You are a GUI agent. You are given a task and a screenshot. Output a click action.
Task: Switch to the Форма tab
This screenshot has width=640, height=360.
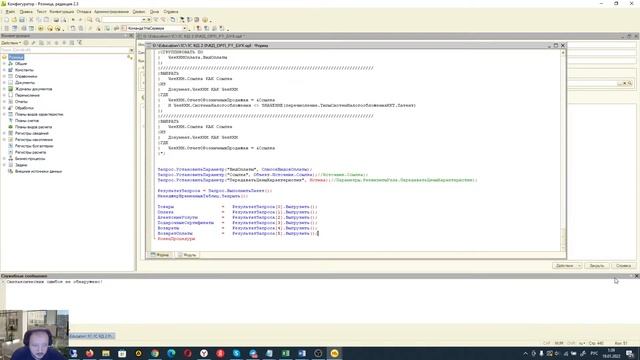coord(160,255)
